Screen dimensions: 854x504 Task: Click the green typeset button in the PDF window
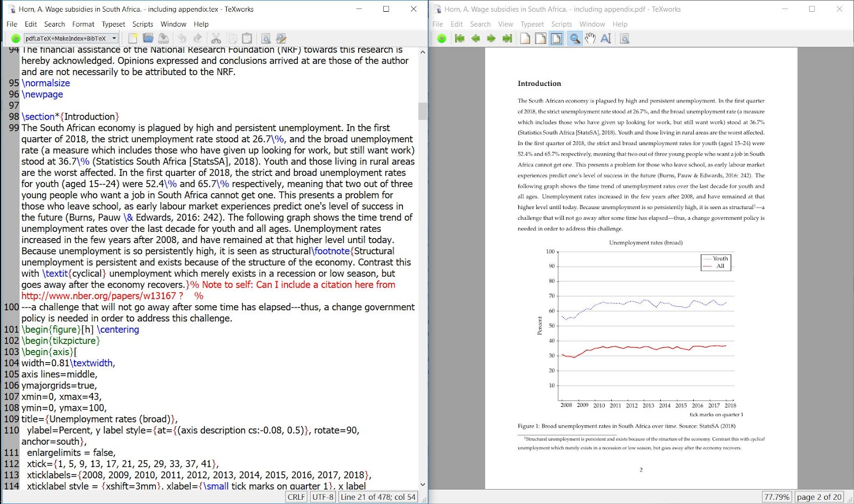442,38
